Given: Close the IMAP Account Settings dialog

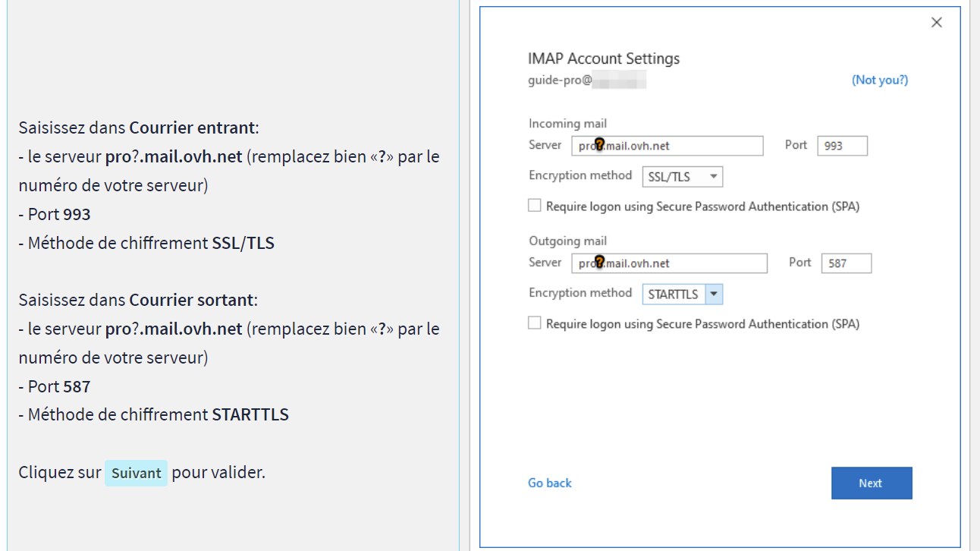Looking at the screenshot, I should pyautogui.click(x=936, y=23).
